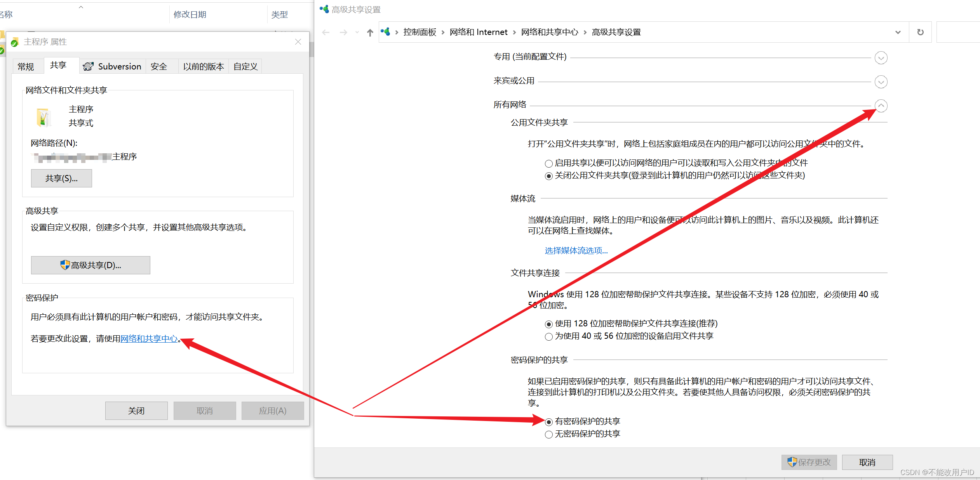The width and height of the screenshot is (980, 480).
Task: Click 控制面板 in breadcrumb
Action: (420, 32)
